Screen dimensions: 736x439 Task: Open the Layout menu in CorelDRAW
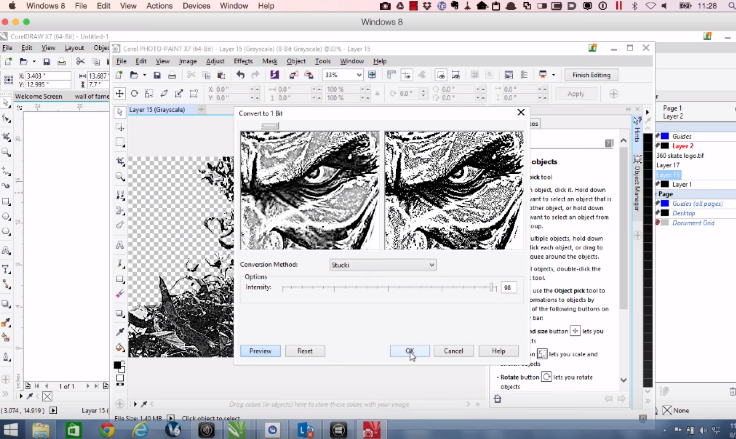(74, 48)
